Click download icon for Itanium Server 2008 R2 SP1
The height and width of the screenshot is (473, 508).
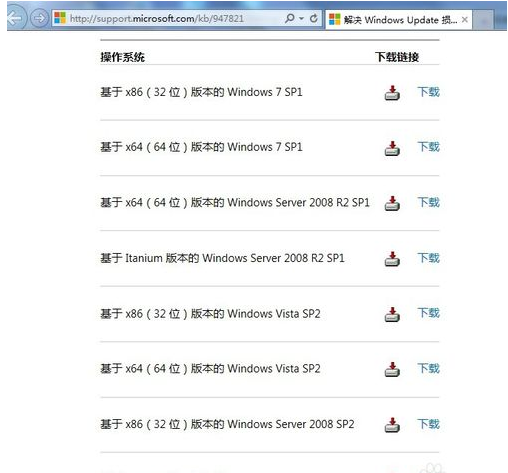392,259
